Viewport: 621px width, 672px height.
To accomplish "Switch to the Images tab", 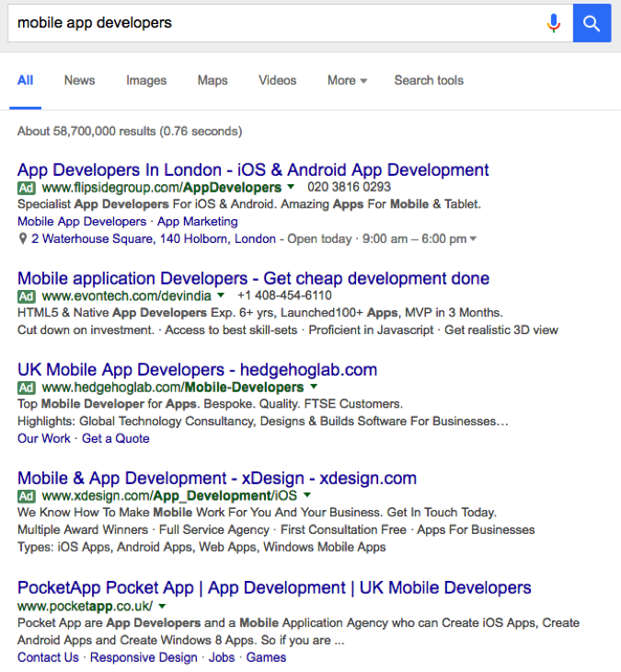I will (146, 80).
